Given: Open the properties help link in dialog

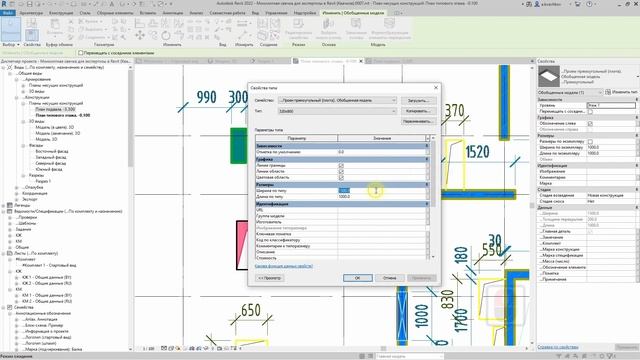Looking at the screenshot, I should 284,266.
